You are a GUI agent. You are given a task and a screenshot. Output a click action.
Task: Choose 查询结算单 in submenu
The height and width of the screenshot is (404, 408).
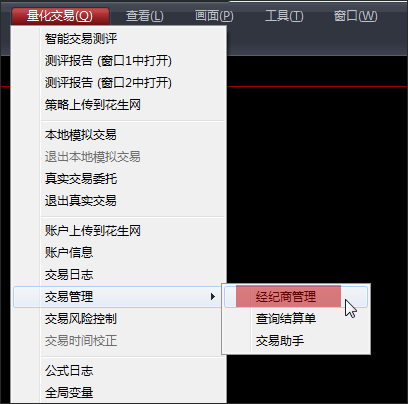pyautogui.click(x=296, y=319)
